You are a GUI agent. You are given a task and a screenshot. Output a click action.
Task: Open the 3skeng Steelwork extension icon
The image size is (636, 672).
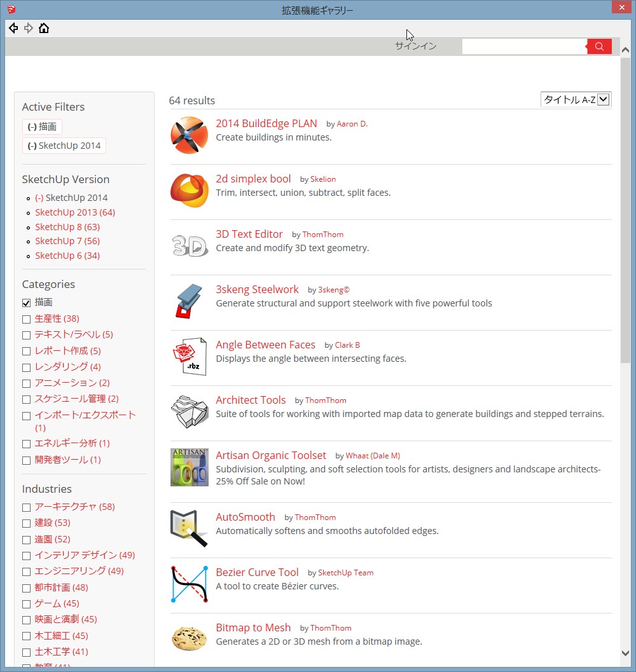click(x=189, y=301)
